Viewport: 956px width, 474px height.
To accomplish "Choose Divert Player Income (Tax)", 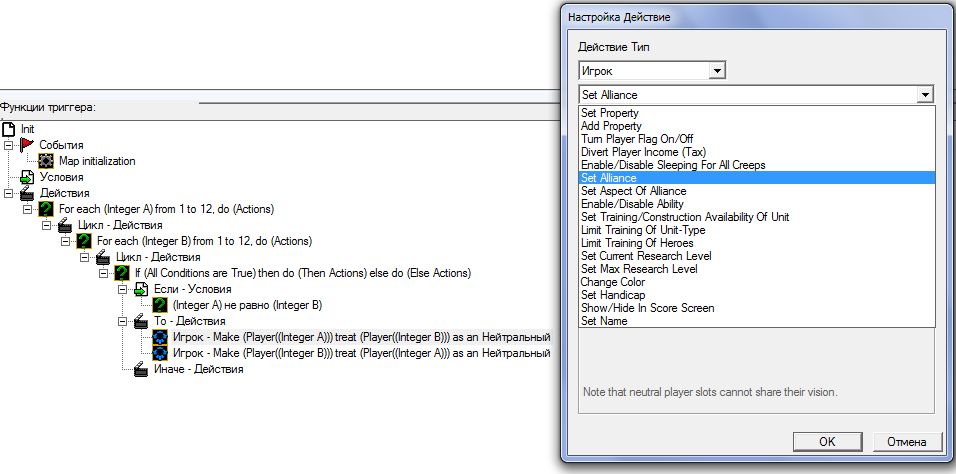I will 757,152.
